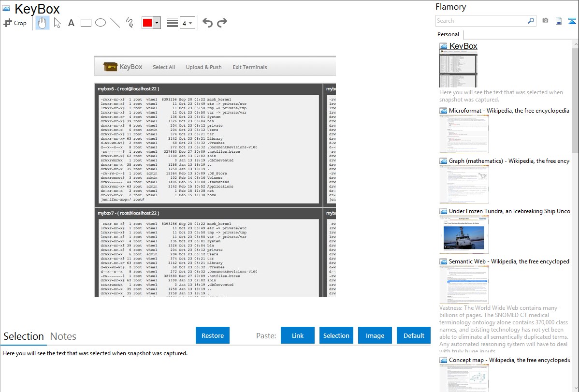Paste as Selection
This screenshot has width=579, height=392.
point(336,335)
